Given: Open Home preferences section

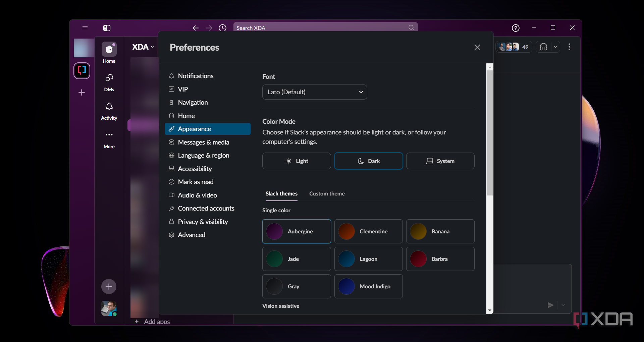Looking at the screenshot, I should (x=208, y=116).
